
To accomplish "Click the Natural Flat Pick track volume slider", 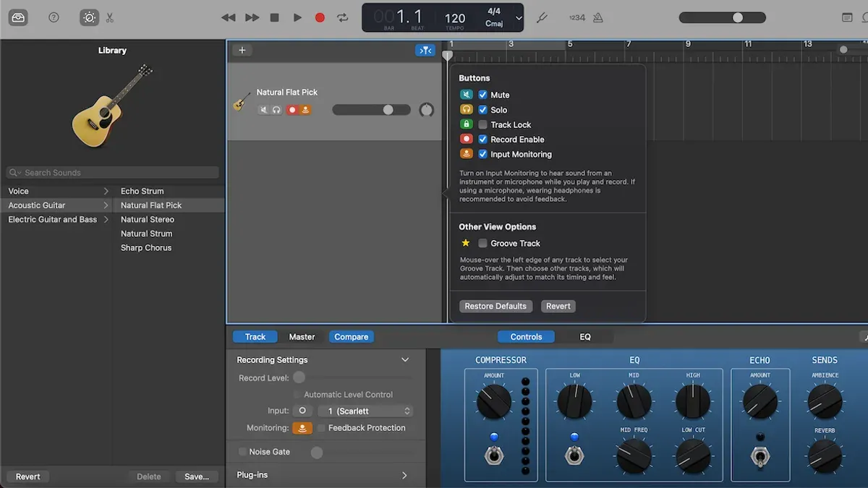I will pos(371,110).
